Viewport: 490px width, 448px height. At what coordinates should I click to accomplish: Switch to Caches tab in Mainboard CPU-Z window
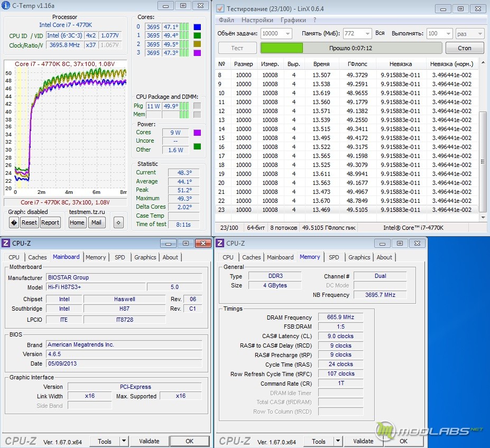(38, 257)
